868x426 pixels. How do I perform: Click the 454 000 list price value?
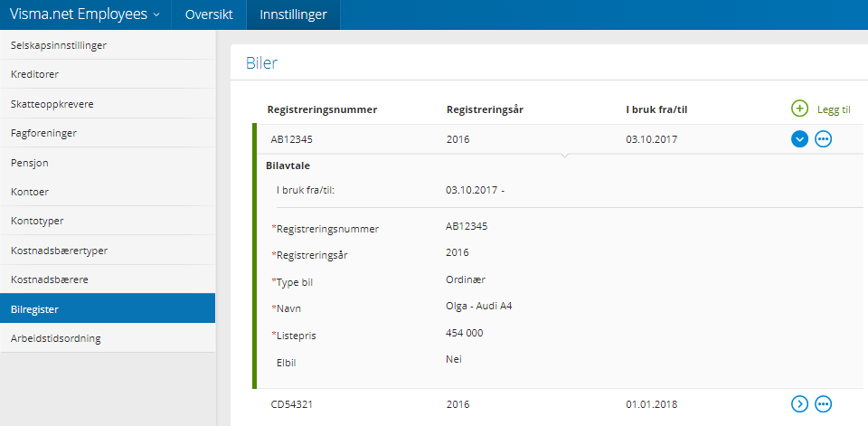pyautogui.click(x=465, y=333)
